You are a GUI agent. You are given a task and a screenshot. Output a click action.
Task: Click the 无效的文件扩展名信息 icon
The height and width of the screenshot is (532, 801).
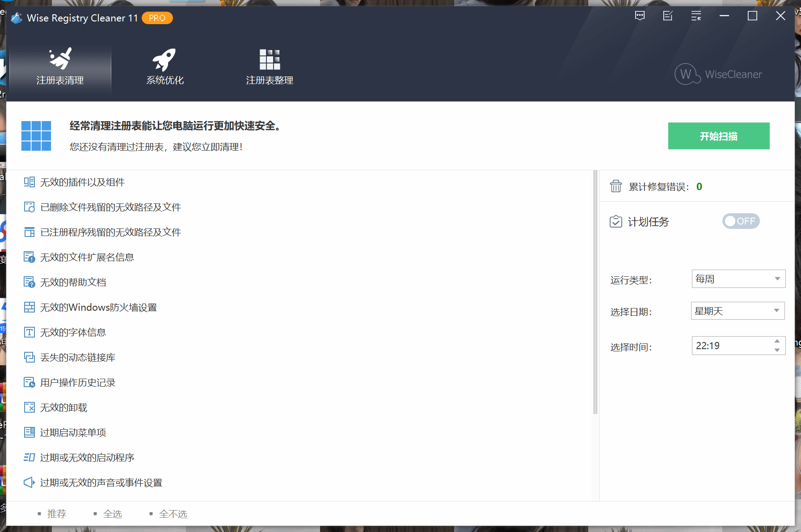coord(29,257)
